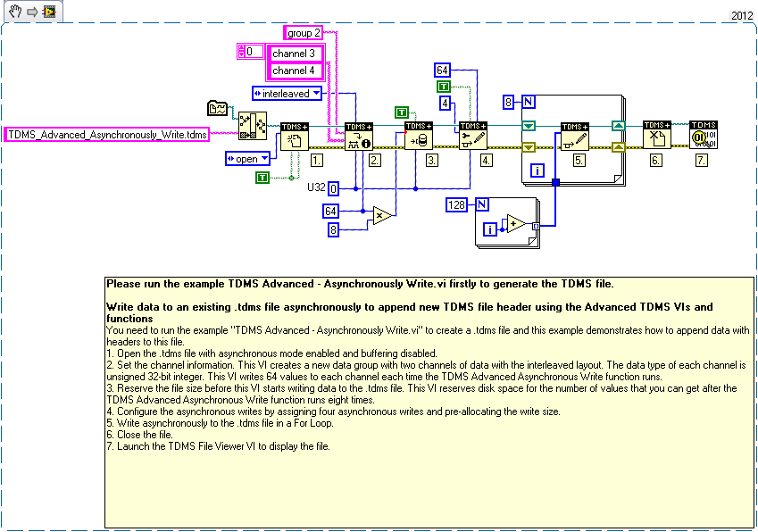Image resolution: width=758 pixels, height=532 pixels.
Task: Toggle the True constant above Reserve File Size
Action: tap(401, 112)
